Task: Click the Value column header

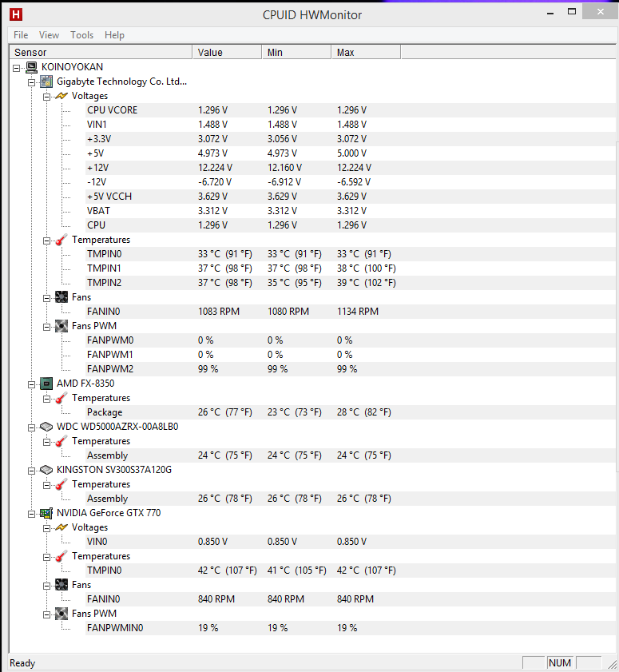Action: click(227, 52)
